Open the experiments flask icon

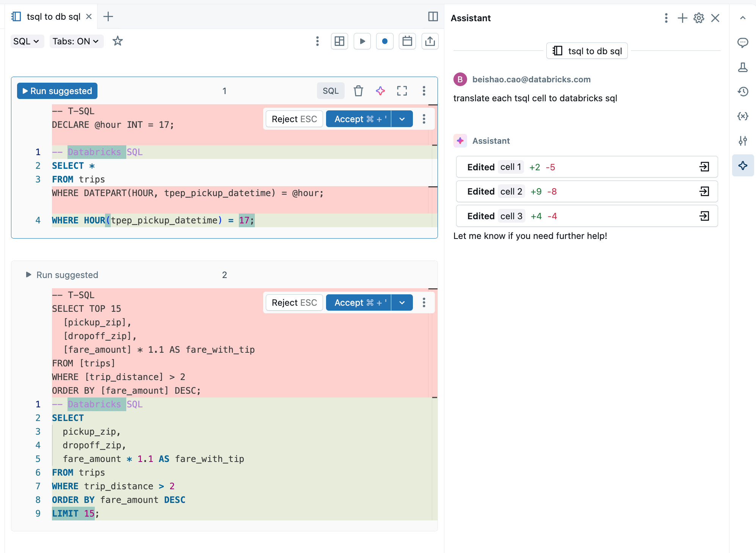743,67
